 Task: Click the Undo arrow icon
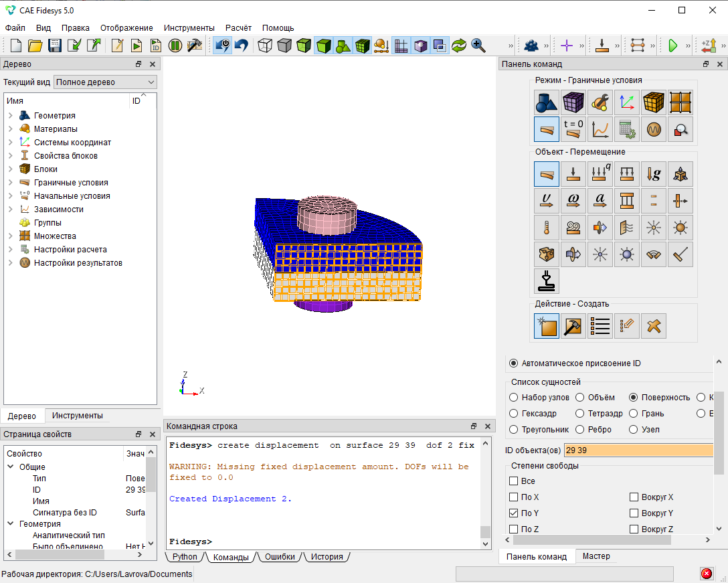point(242,46)
